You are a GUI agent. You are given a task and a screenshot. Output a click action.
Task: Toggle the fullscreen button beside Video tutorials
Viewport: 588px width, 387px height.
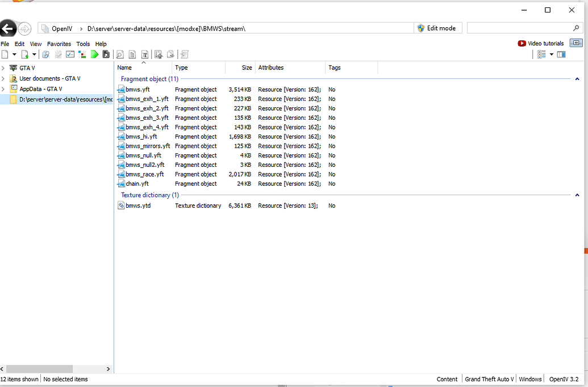tap(576, 43)
